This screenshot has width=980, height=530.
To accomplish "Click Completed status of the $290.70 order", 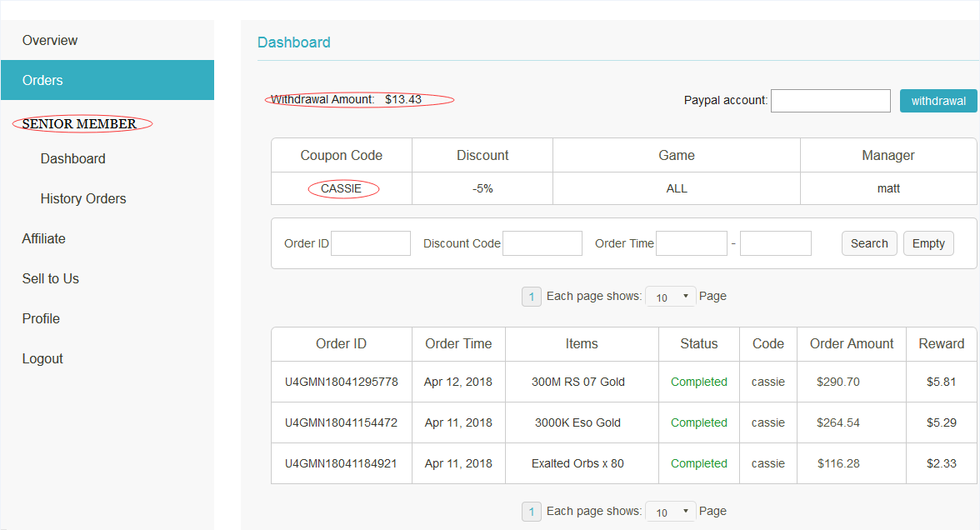I will coord(698,382).
